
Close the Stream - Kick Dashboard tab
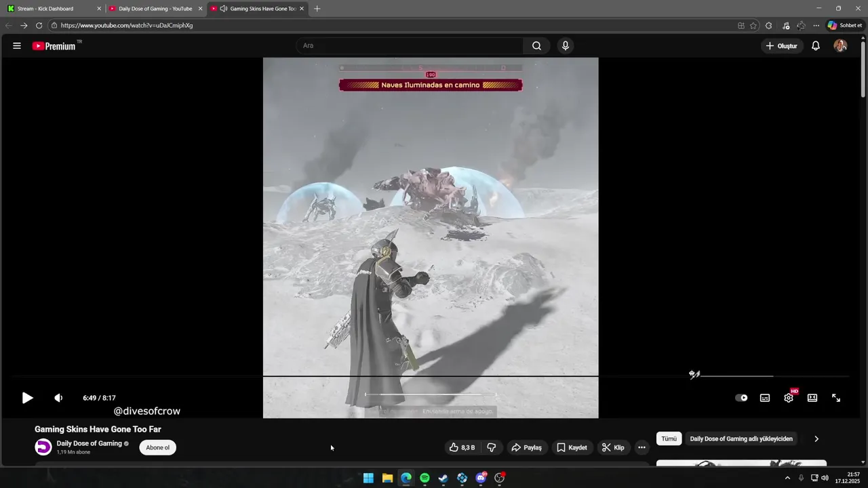(99, 9)
